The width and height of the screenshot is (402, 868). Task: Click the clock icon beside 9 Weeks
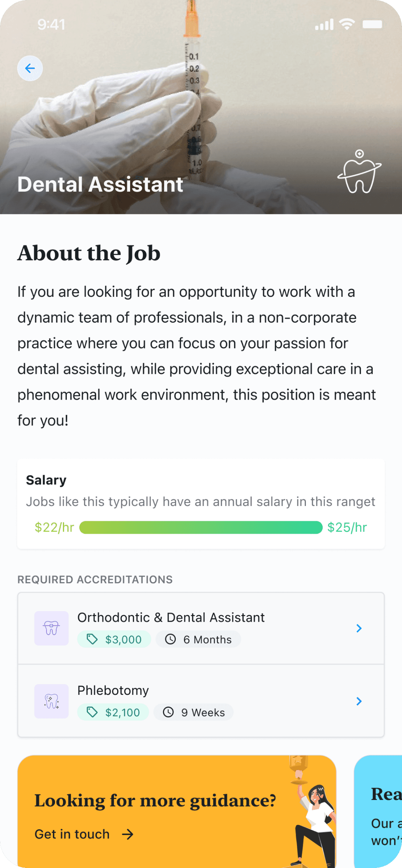click(168, 712)
